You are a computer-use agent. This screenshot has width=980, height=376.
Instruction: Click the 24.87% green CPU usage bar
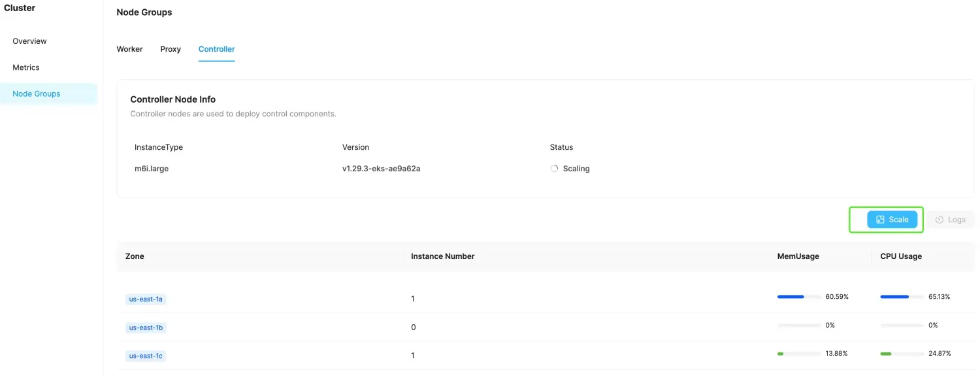click(902, 354)
